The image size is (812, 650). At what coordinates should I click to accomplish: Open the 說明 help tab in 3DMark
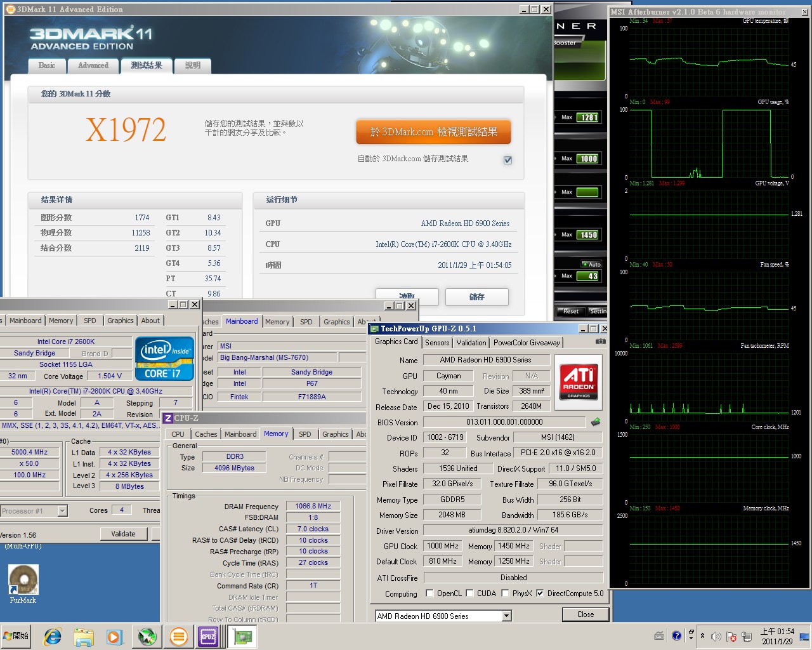193,65
